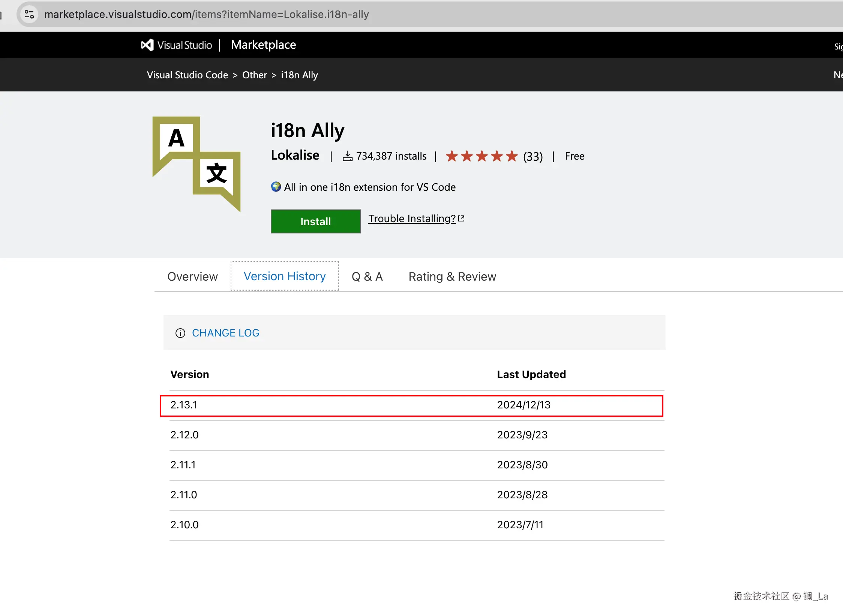
Task: Select the Version History tab
Action: tap(285, 276)
